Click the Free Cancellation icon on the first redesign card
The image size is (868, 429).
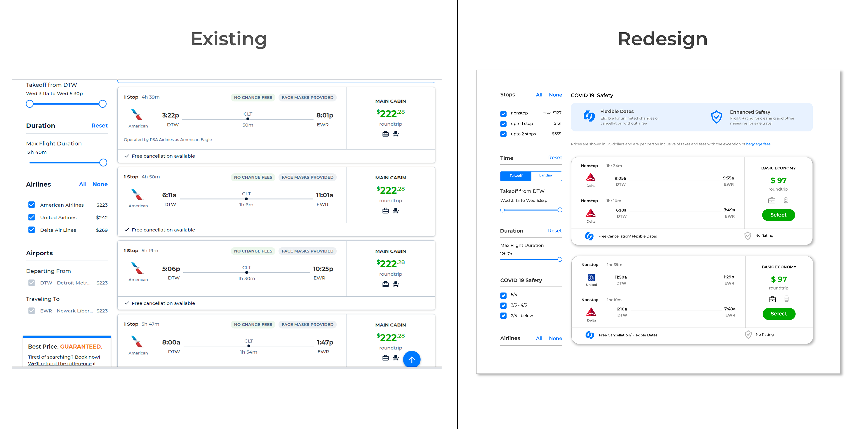589,236
